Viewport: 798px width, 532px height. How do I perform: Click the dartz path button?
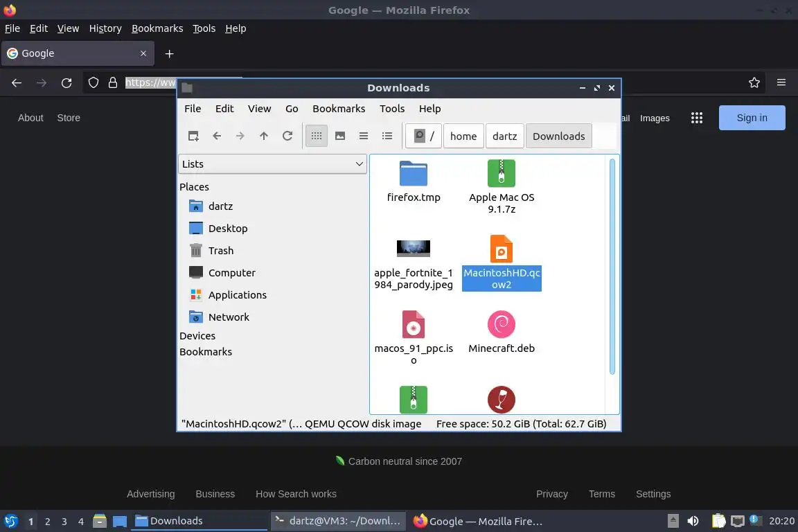click(x=505, y=136)
